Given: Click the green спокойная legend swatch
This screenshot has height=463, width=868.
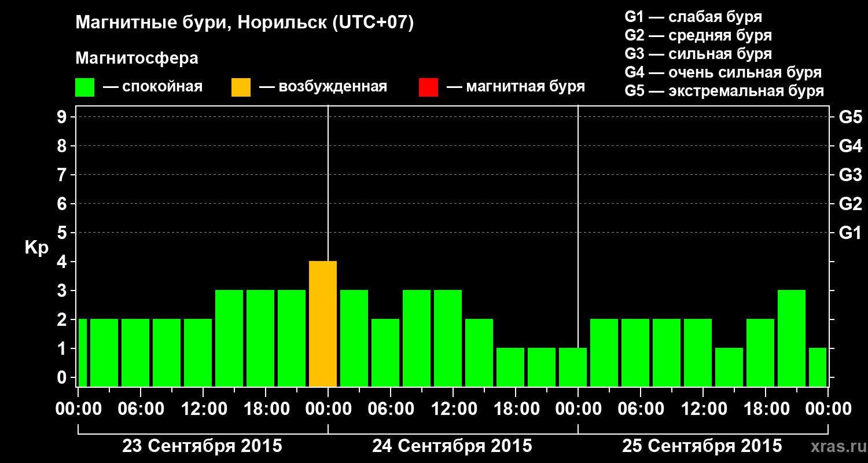Looking at the screenshot, I should [x=84, y=87].
